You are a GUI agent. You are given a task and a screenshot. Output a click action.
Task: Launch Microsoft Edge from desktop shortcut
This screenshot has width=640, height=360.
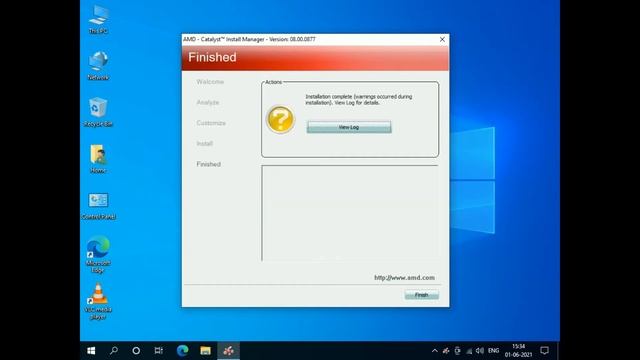point(98,254)
